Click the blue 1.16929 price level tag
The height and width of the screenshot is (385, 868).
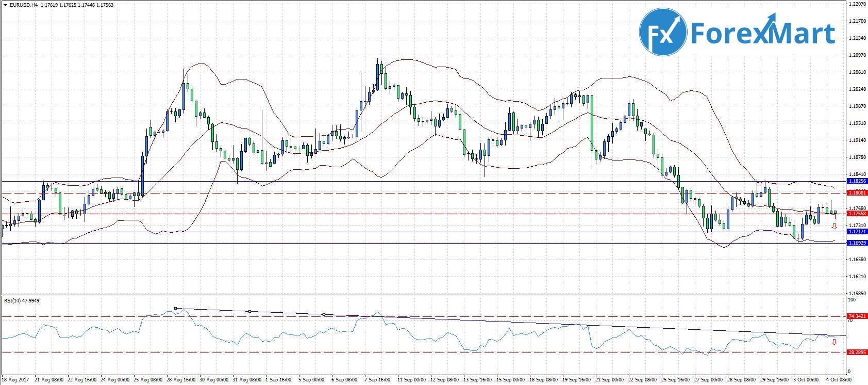[x=857, y=243]
